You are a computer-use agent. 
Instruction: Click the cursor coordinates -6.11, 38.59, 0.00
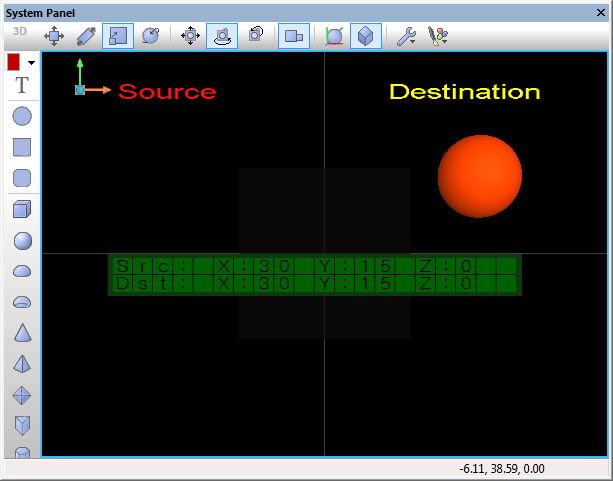click(502, 468)
